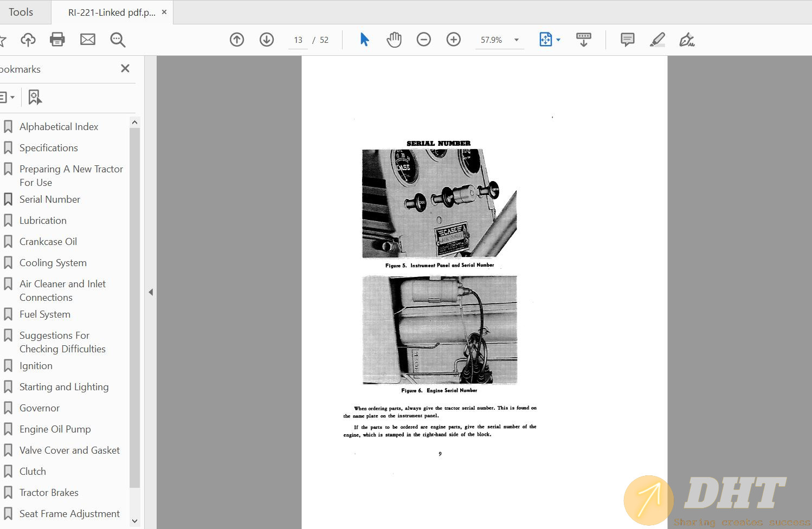Click the bookmarks scrollbar down arrow

(x=135, y=521)
